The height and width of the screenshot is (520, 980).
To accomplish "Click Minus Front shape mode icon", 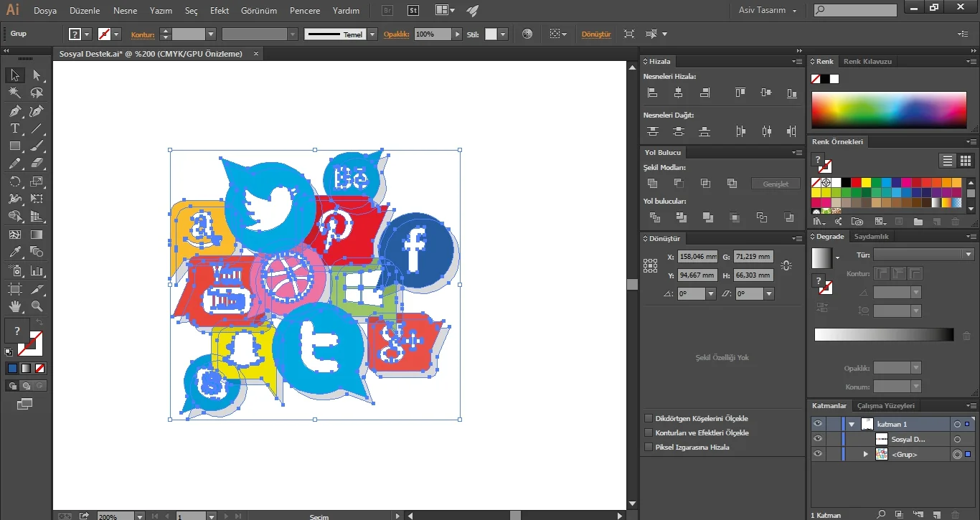I will pyautogui.click(x=679, y=184).
